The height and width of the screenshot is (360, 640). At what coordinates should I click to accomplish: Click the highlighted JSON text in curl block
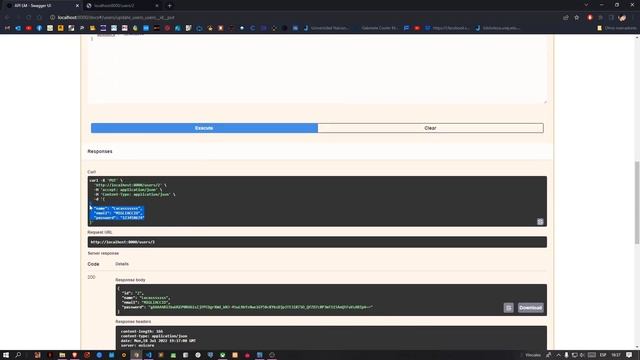(x=118, y=213)
